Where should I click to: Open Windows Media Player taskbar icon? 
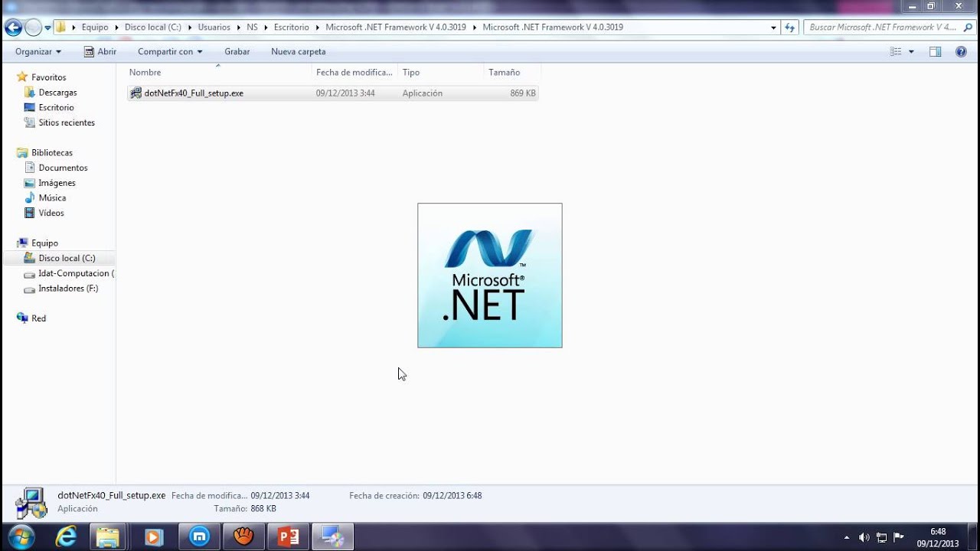coord(154,537)
